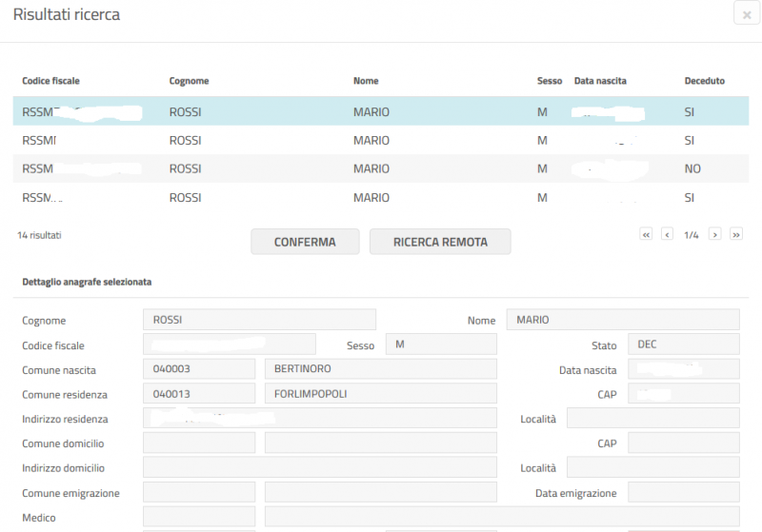Click the Stato field showing DEC
762x532 pixels.
[683, 345]
